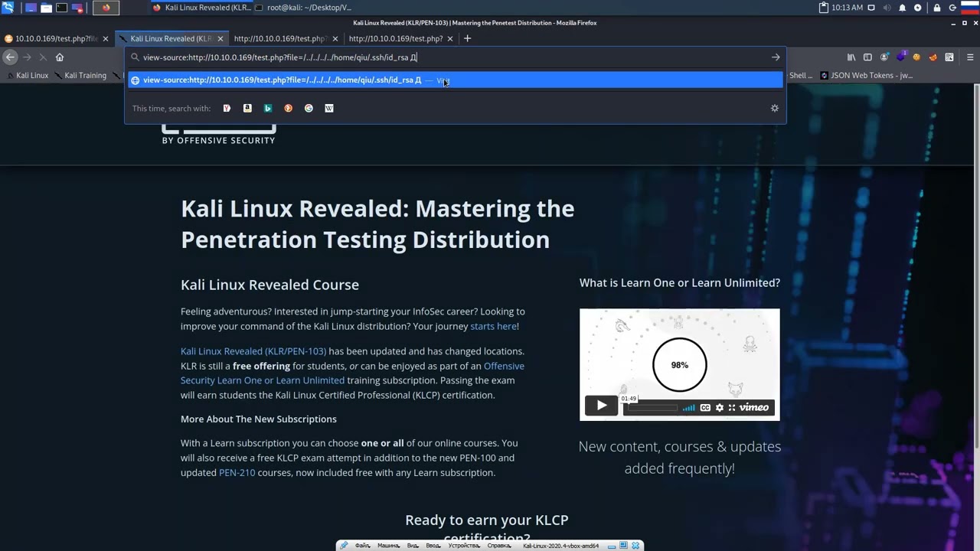
Task: Click the QR code extension icon
Action: point(949,57)
